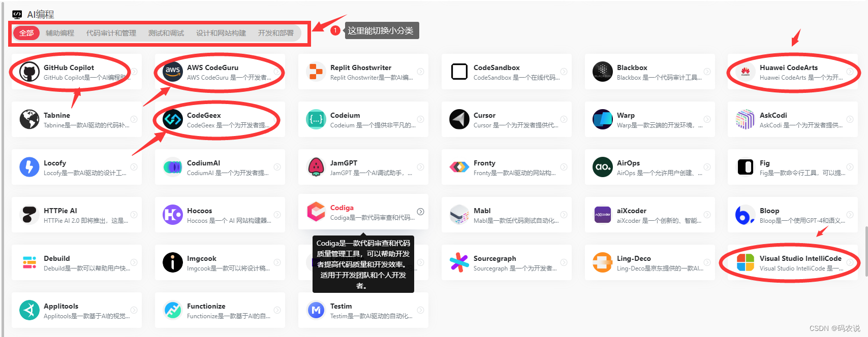Open the Fronty colorful logo icon

459,167
